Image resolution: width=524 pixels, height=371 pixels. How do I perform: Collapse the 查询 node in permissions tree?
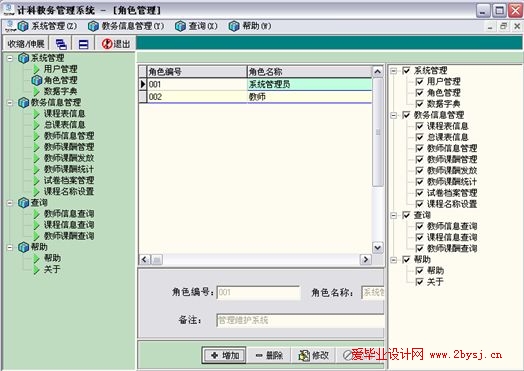coord(394,215)
